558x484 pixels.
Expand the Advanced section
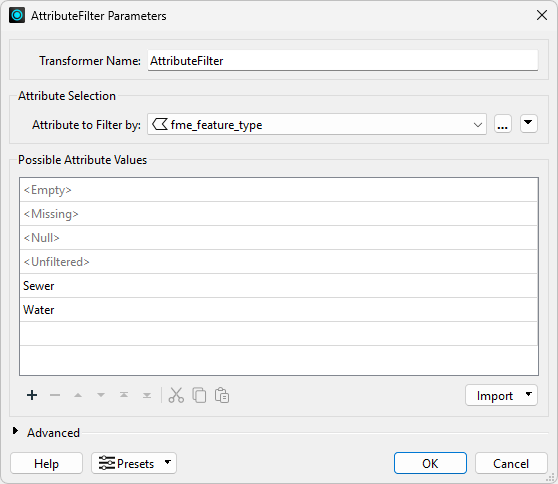(x=15, y=431)
